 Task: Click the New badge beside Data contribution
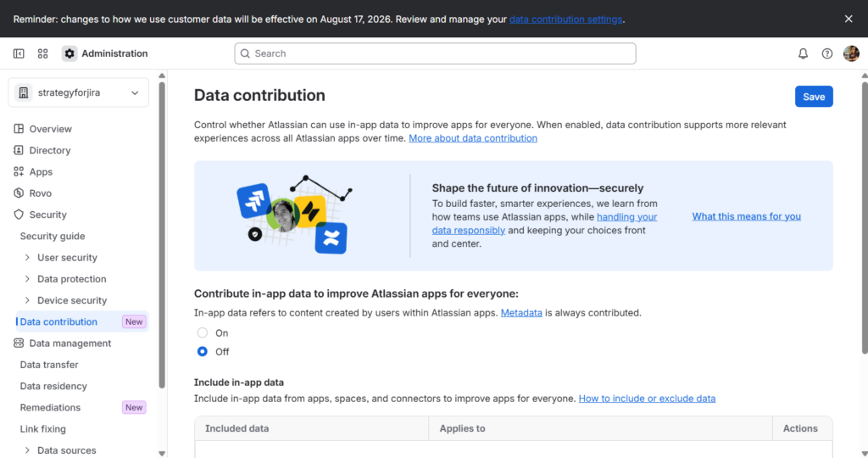click(134, 321)
